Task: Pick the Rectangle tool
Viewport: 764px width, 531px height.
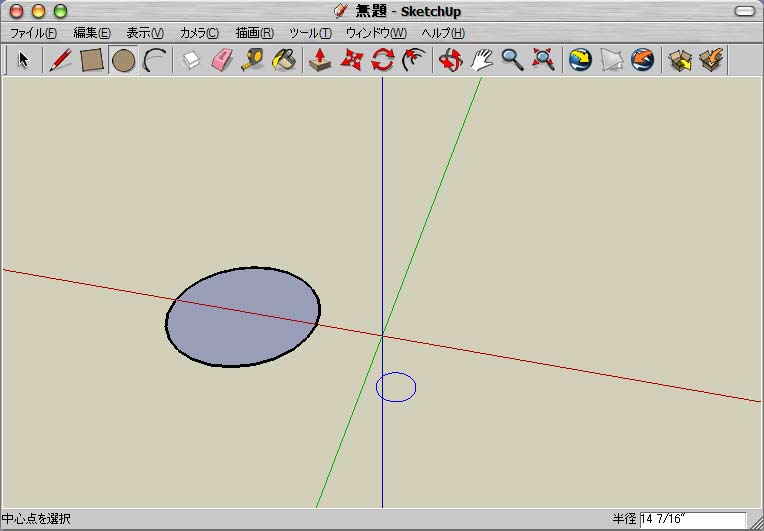Action: [x=92, y=60]
